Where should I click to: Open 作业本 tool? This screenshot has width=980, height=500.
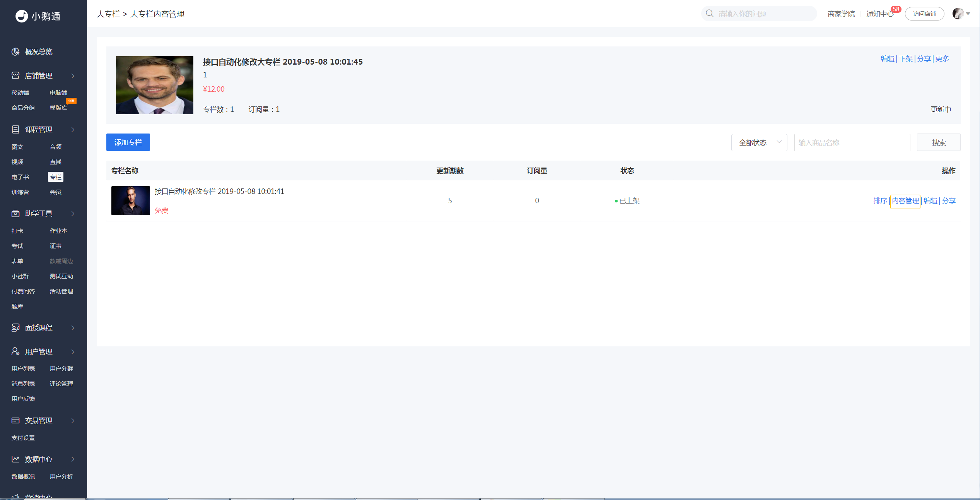(58, 231)
